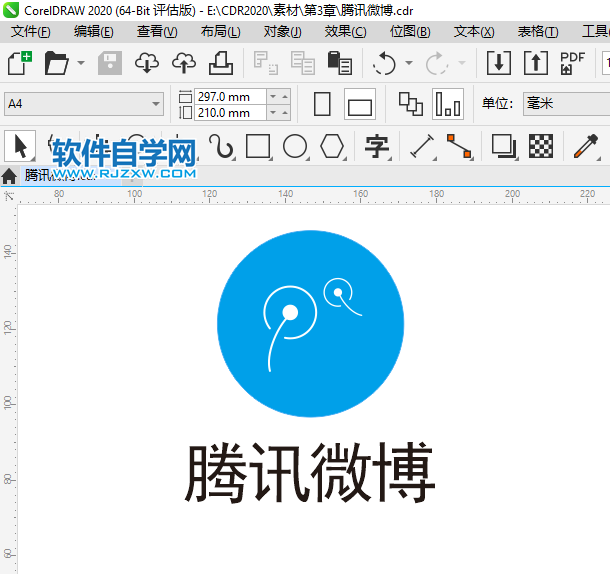Open the 查看(V) menu
The image size is (610, 574).
tap(157, 32)
